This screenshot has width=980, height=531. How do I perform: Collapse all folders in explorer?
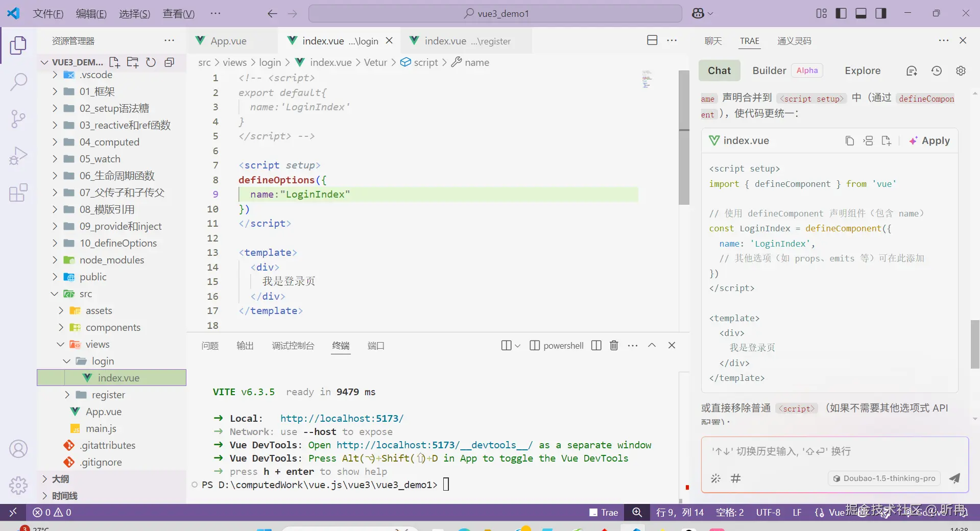pyautogui.click(x=169, y=62)
